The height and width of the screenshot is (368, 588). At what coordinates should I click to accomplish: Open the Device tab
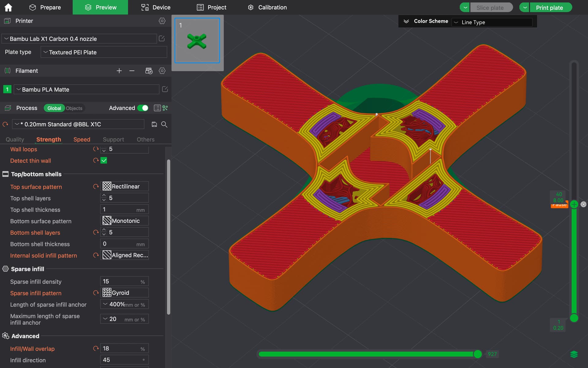coord(156,7)
